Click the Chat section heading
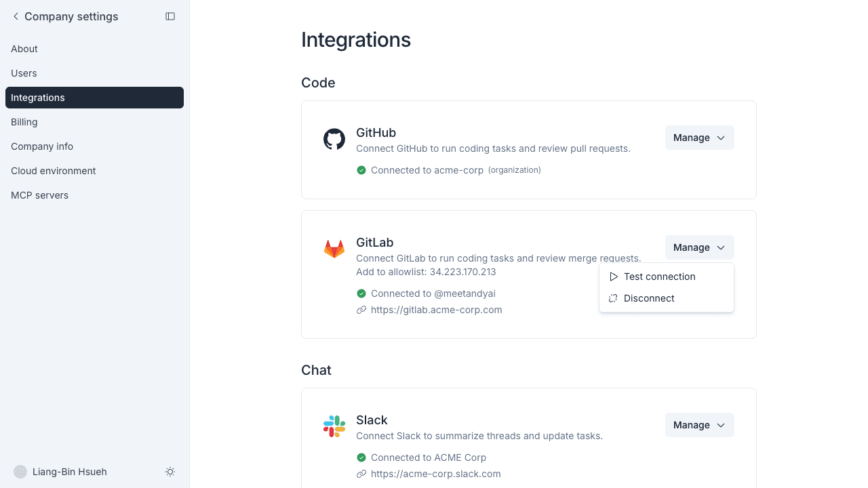 [316, 370]
